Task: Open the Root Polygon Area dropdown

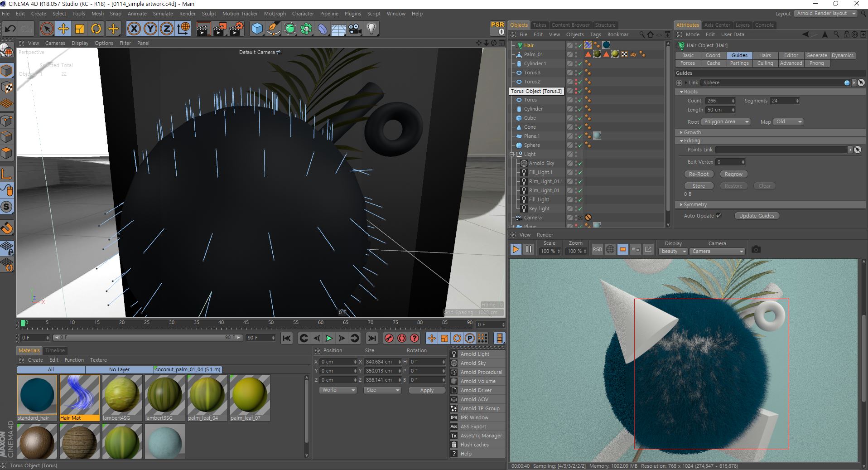Action: tap(726, 122)
